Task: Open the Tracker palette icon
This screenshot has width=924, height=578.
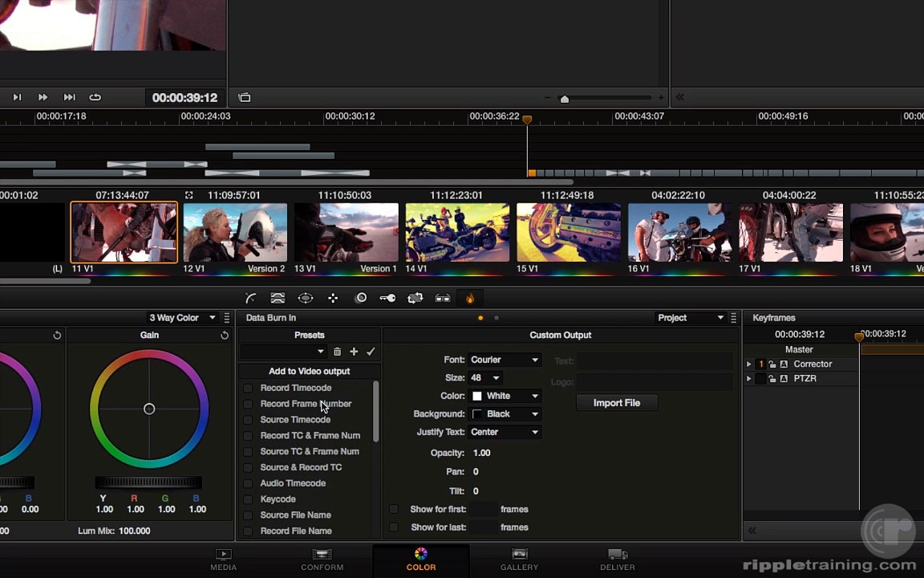Action: tap(333, 298)
